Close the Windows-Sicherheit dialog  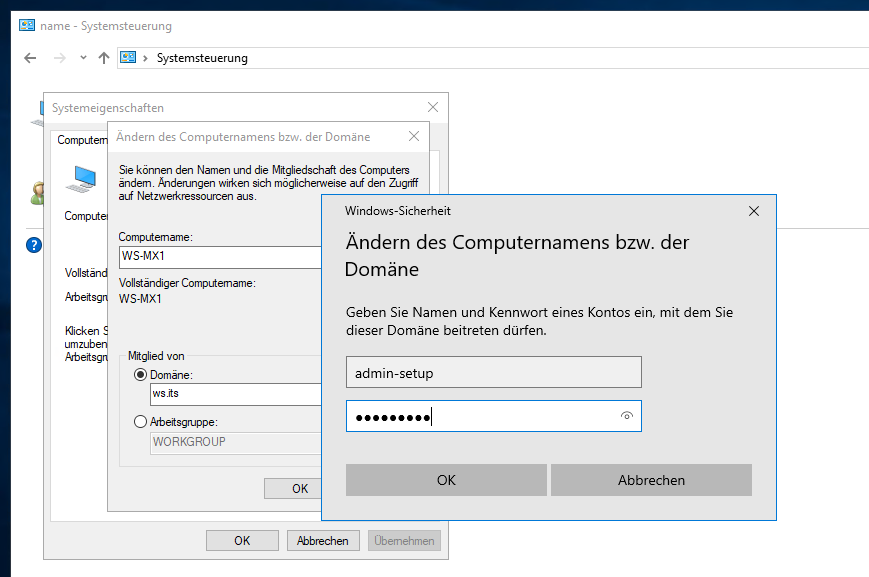(754, 211)
